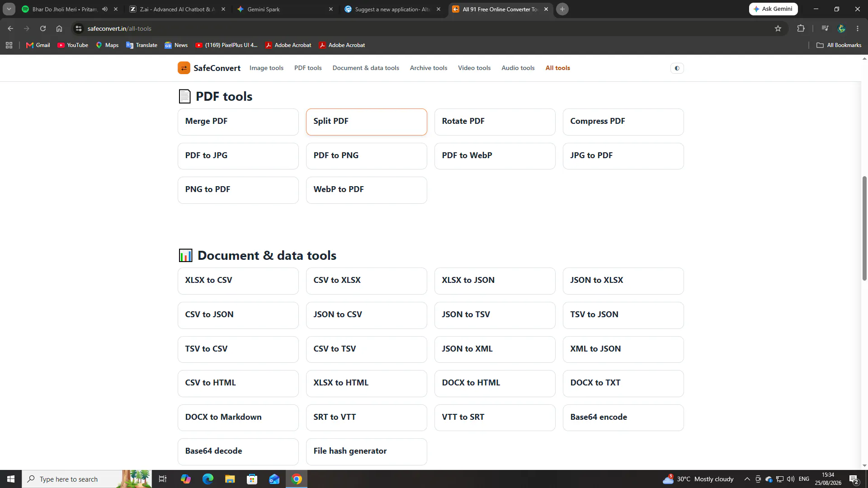Reload the page
Viewport: 868px width, 488px height.
pos(43,28)
